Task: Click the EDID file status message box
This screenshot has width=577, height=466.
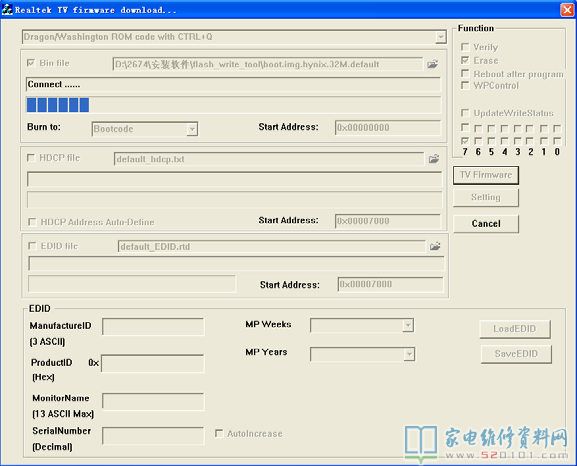Action: (236, 264)
